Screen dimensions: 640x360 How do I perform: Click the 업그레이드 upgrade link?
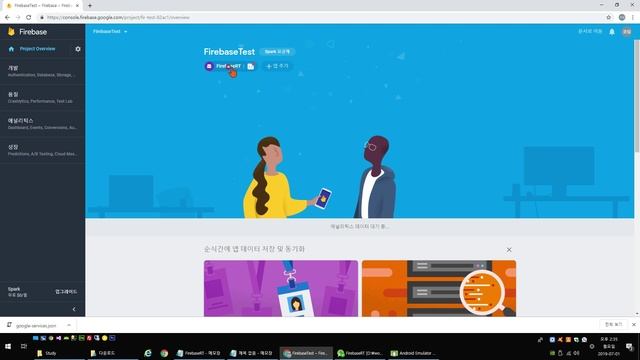66,292
